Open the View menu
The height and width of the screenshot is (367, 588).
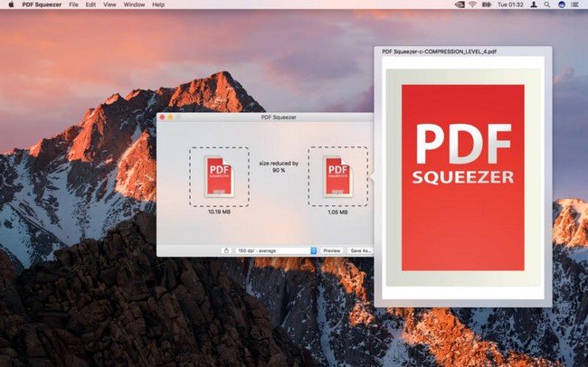tap(109, 5)
